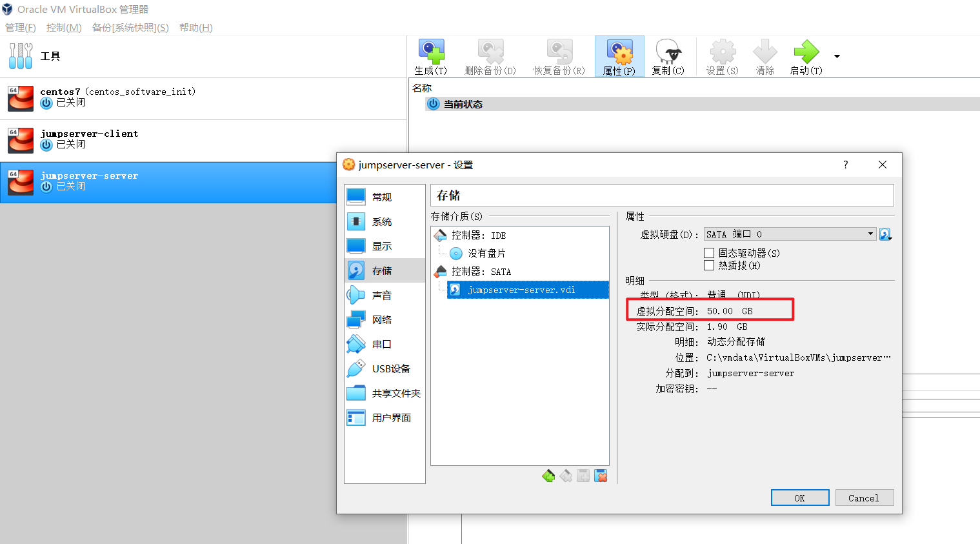Expand the dropdown arrow next to 启动(T)
This screenshot has width=980, height=544.
click(837, 57)
